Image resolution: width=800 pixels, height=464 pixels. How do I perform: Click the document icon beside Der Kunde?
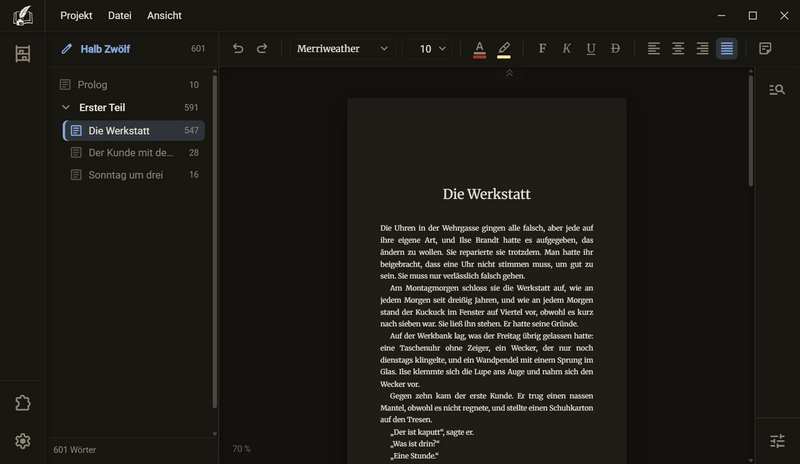[76, 153]
